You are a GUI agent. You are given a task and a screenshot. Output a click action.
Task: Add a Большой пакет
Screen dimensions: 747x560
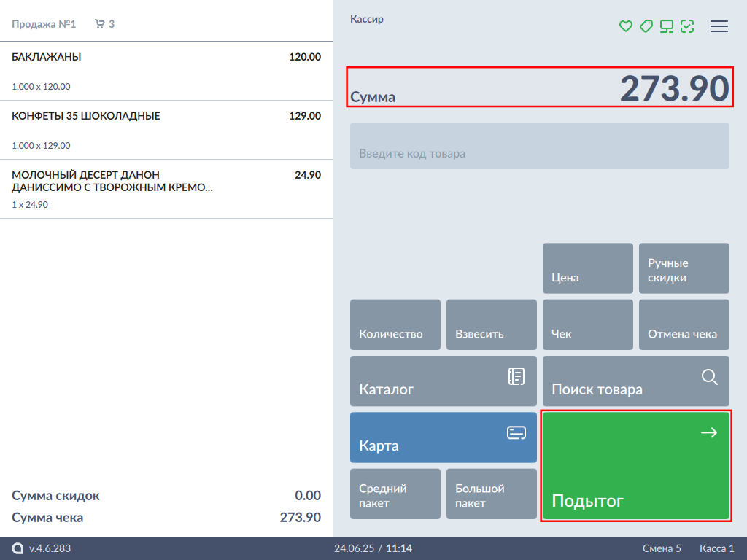[x=491, y=494]
